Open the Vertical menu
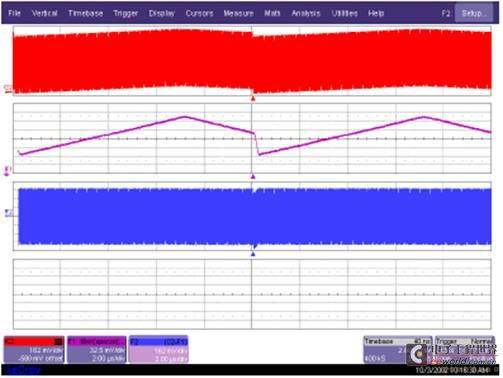Viewport: 503px width, 378px height. pyautogui.click(x=44, y=13)
